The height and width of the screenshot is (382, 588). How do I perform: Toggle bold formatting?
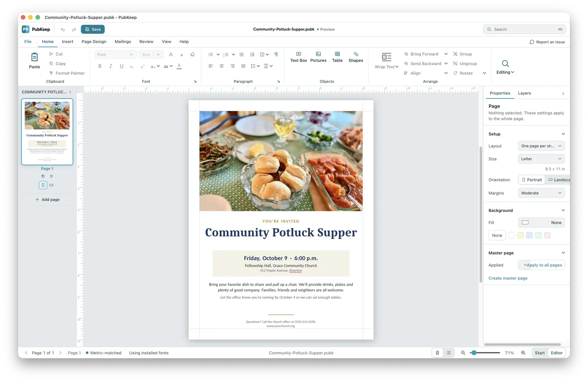click(100, 66)
